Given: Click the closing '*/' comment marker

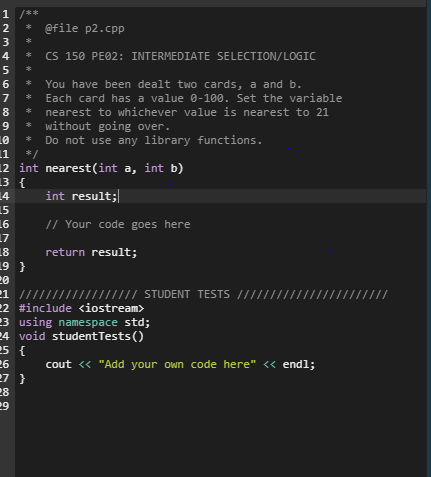Looking at the screenshot, I should tap(32, 154).
